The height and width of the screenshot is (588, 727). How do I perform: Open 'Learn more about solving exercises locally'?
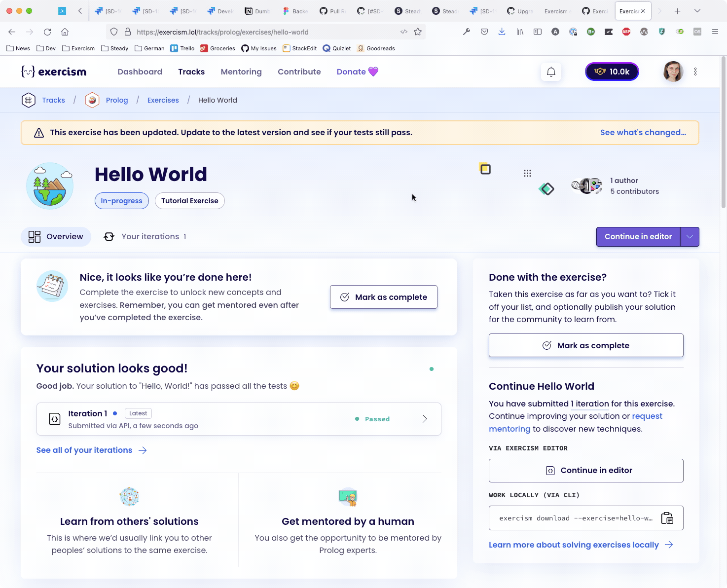(x=581, y=545)
